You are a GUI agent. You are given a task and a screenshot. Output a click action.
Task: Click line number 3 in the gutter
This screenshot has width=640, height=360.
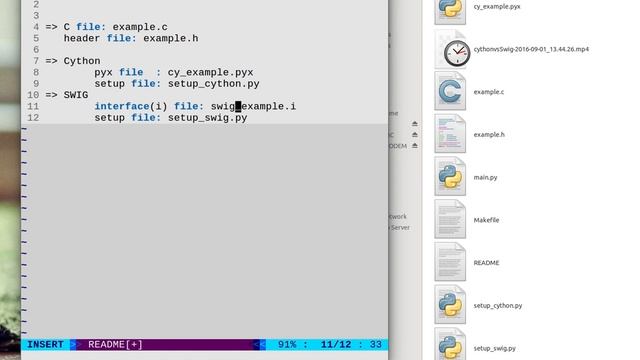(36, 16)
